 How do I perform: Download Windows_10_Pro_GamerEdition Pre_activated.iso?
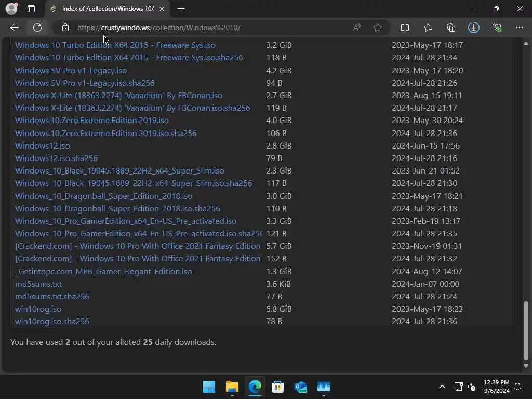coord(126,221)
